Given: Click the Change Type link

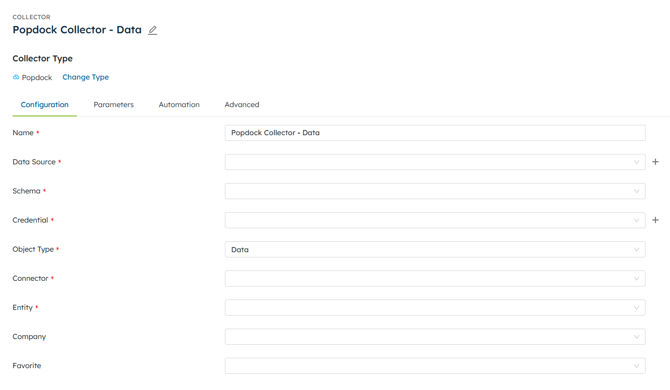Looking at the screenshot, I should pyautogui.click(x=85, y=77).
